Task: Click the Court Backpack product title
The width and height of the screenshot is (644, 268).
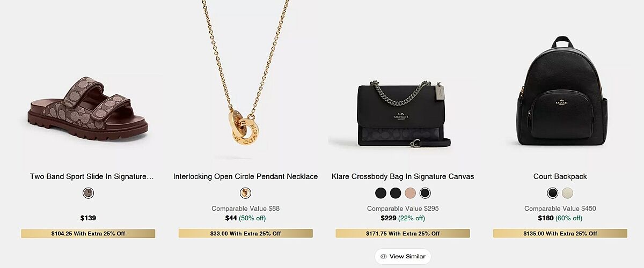Action: click(x=560, y=176)
